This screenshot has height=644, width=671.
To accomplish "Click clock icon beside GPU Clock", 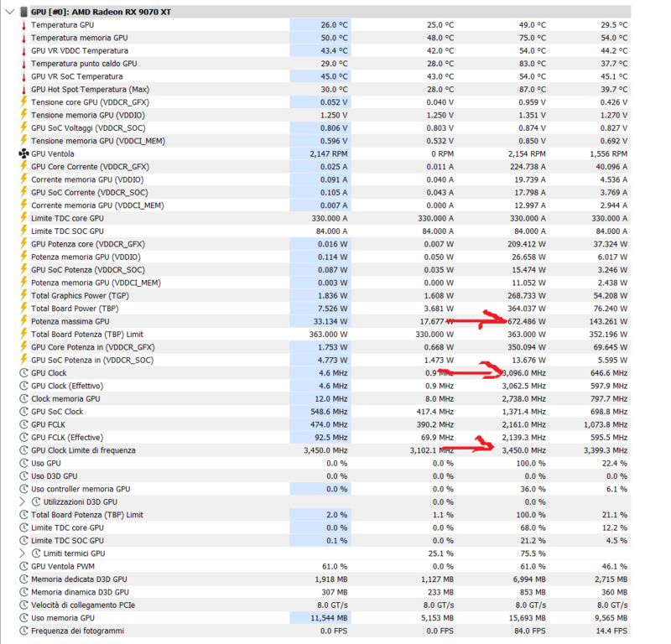I will (24, 372).
